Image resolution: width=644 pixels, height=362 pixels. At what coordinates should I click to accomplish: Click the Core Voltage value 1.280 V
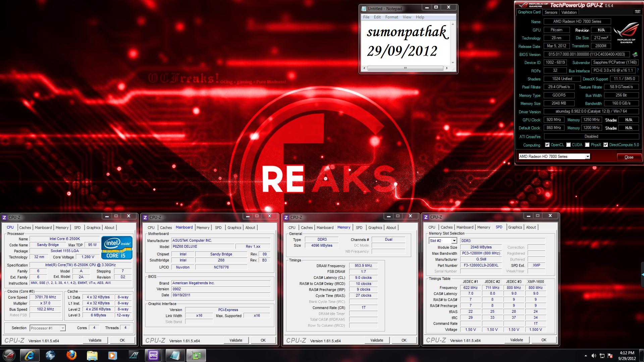pyautogui.click(x=88, y=257)
